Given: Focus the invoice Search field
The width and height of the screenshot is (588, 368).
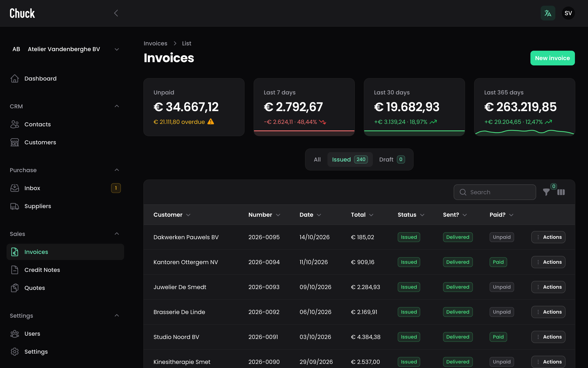Looking at the screenshot, I should click(495, 192).
